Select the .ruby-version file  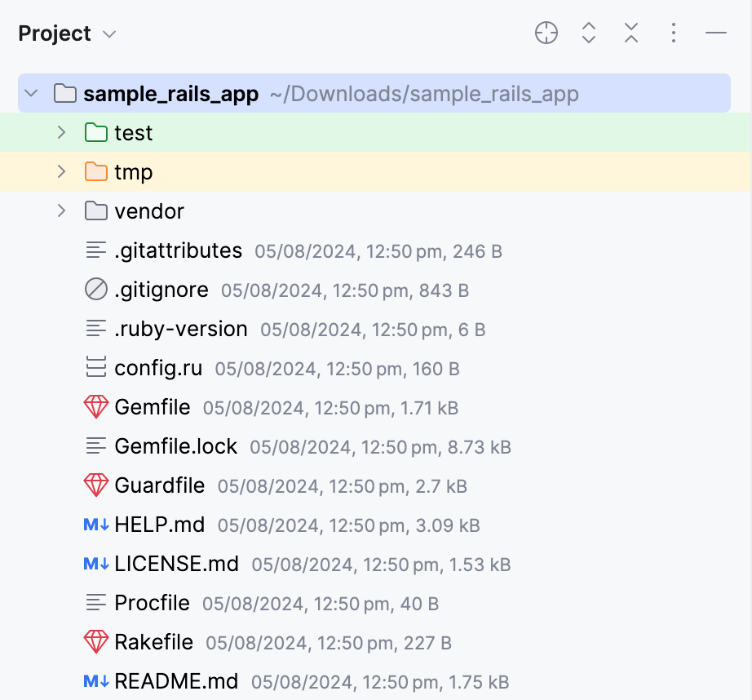pyautogui.click(x=180, y=329)
